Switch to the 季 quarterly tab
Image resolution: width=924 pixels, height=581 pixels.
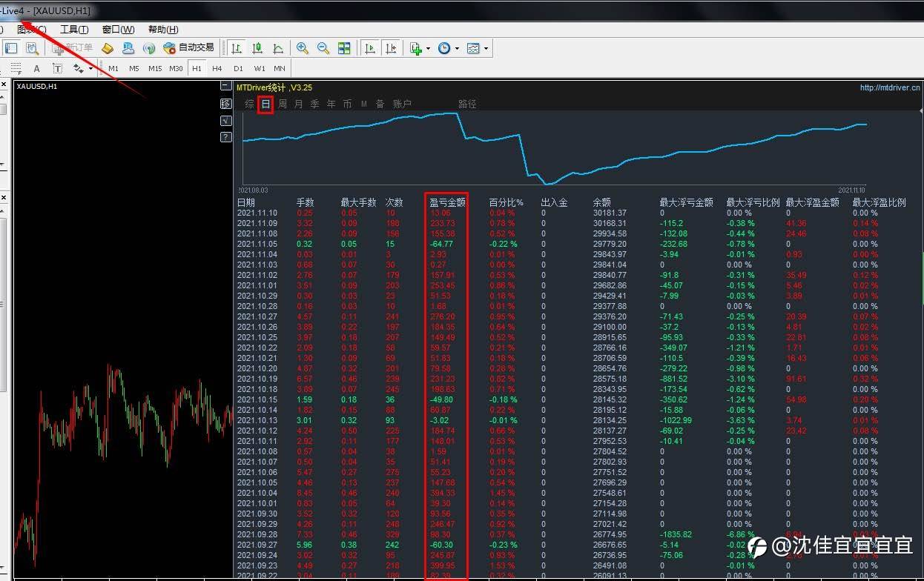click(315, 104)
